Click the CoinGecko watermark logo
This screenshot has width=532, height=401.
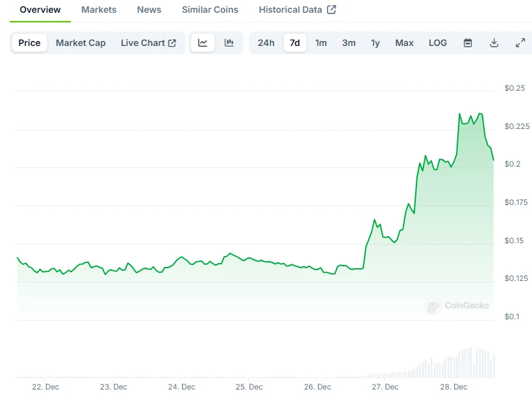[x=457, y=306]
